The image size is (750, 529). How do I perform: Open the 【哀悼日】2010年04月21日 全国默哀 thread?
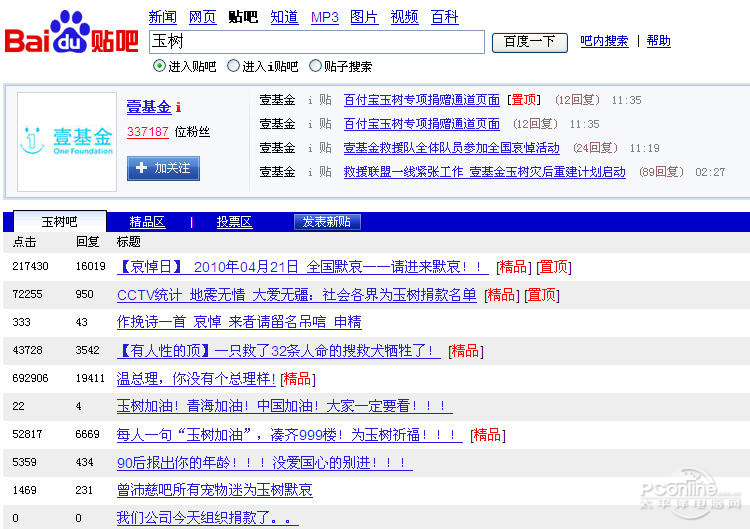coord(303,267)
